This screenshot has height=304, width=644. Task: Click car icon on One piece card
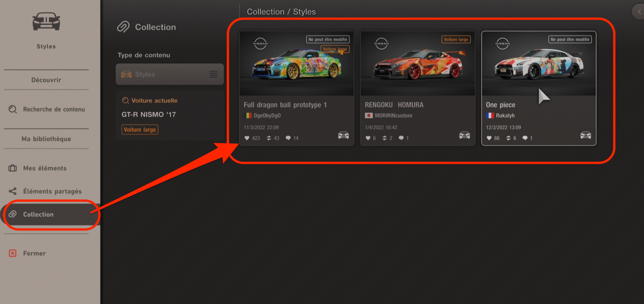(586, 135)
